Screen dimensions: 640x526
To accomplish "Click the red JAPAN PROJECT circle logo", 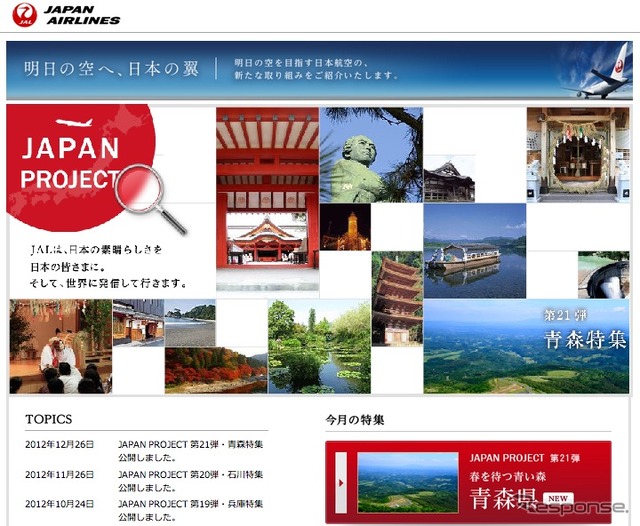I will tap(81, 167).
